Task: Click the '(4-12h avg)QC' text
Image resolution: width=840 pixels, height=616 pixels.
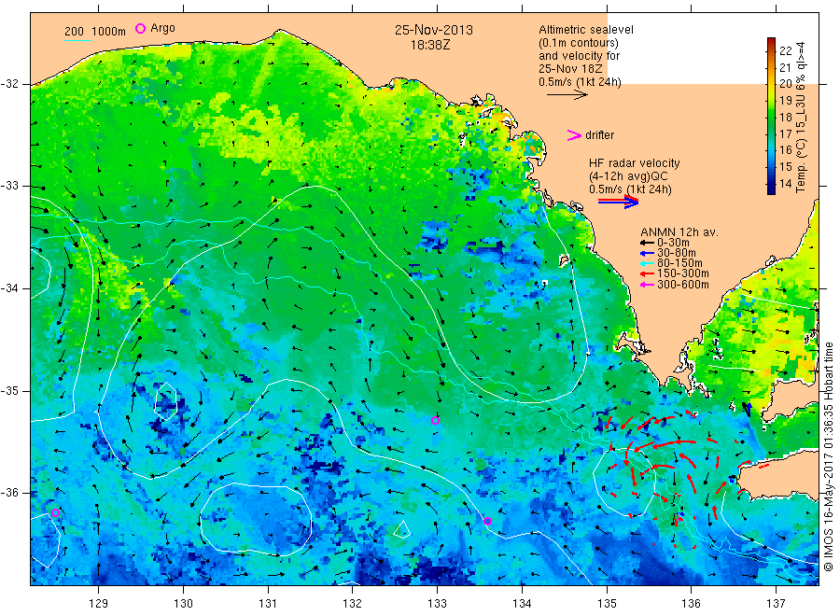Action: (x=628, y=176)
